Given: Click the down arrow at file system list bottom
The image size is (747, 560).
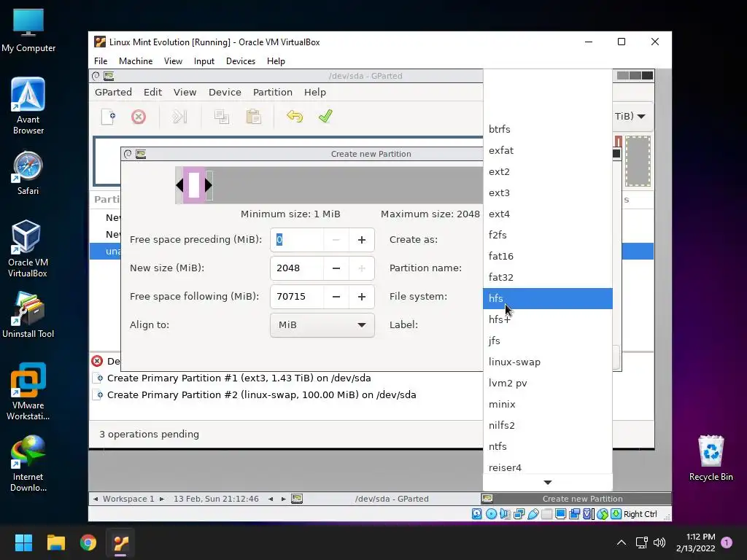Looking at the screenshot, I should [x=547, y=483].
